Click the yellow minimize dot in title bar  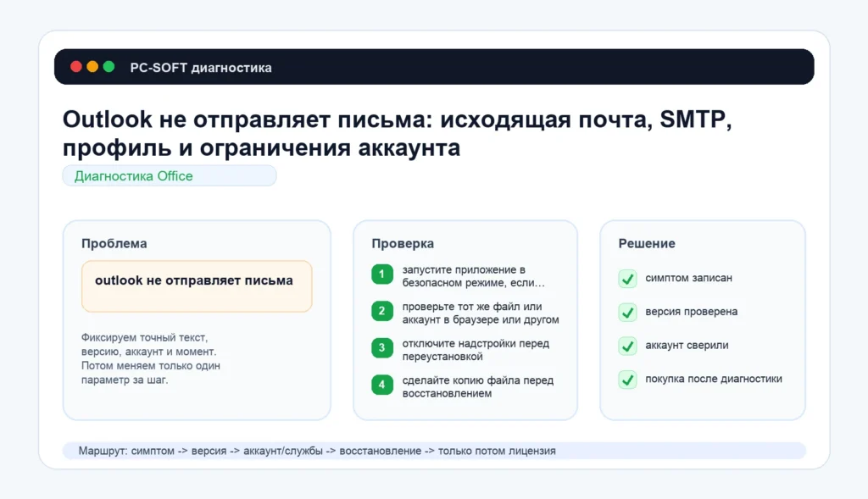pos(92,67)
